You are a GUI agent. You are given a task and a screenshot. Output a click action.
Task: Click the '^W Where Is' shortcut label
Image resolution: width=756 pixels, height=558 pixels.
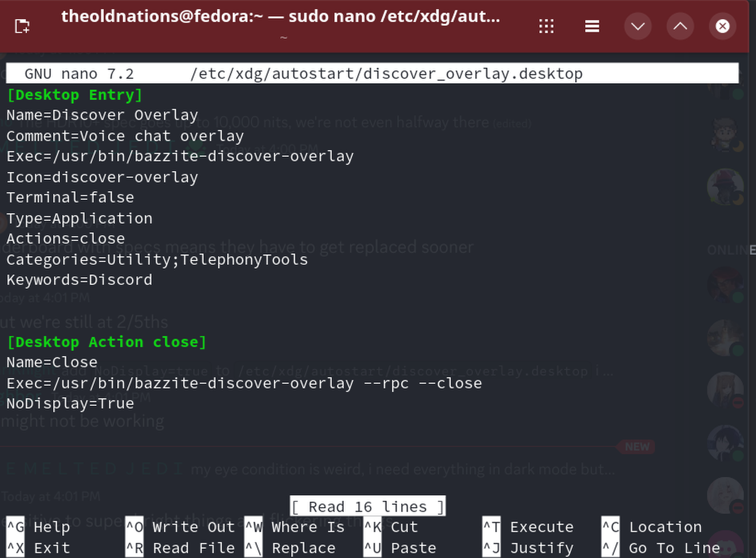pos(295,527)
